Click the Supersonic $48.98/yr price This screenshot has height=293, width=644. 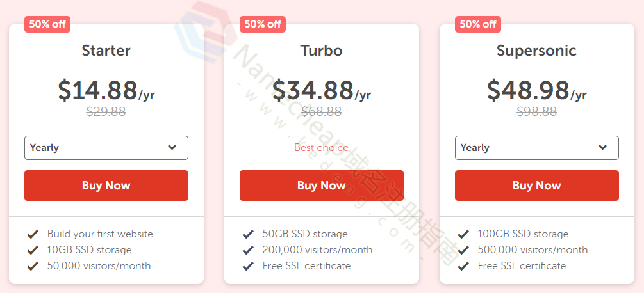click(536, 91)
